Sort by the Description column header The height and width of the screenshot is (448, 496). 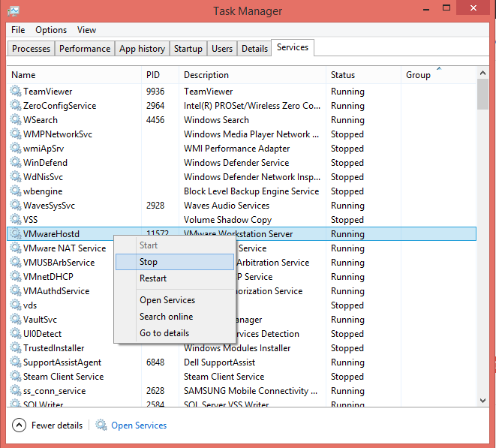pyautogui.click(x=252, y=75)
